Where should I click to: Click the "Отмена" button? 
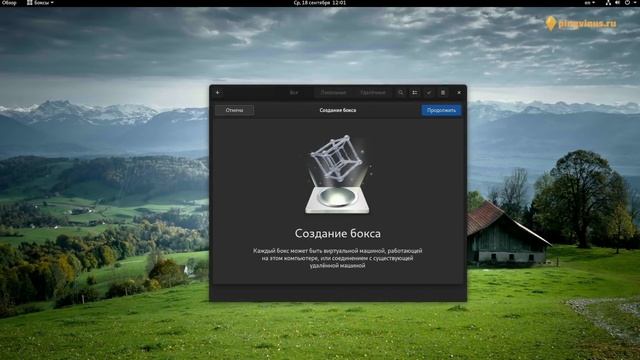point(234,110)
